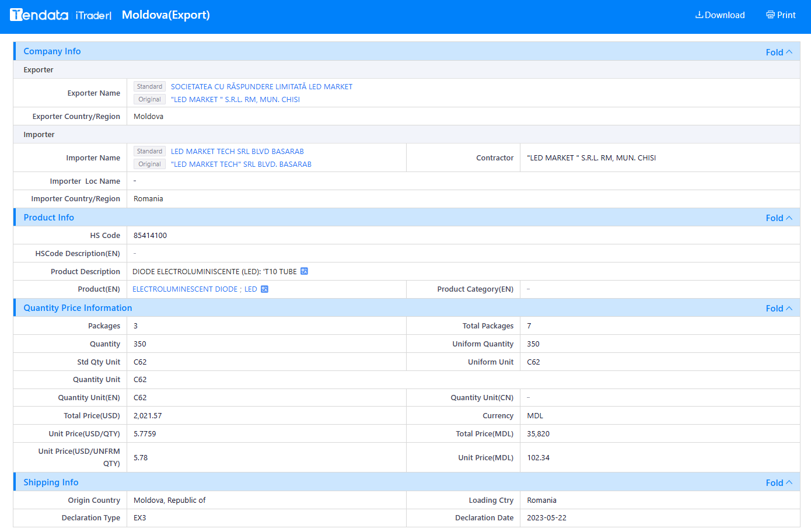811x532 pixels.
Task: Click translate icon beside ELECTROLUMINESCENT DIODE ; LED
Action: [264, 289]
